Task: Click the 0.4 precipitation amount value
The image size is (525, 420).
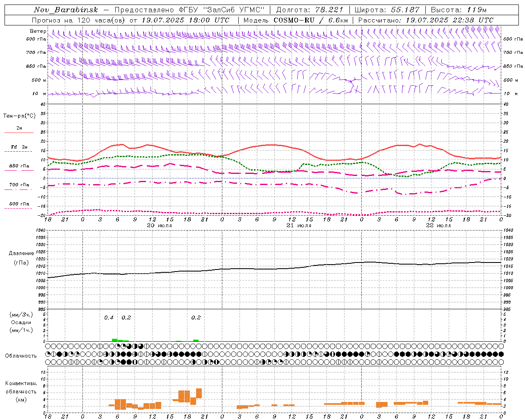Action: (x=109, y=318)
